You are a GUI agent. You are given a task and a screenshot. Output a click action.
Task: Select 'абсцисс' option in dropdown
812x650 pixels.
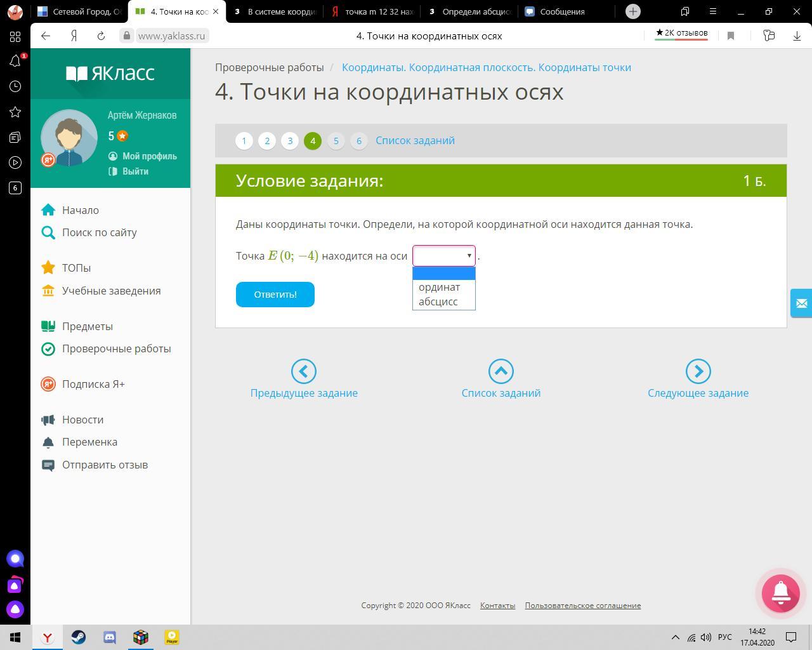pyautogui.click(x=444, y=302)
